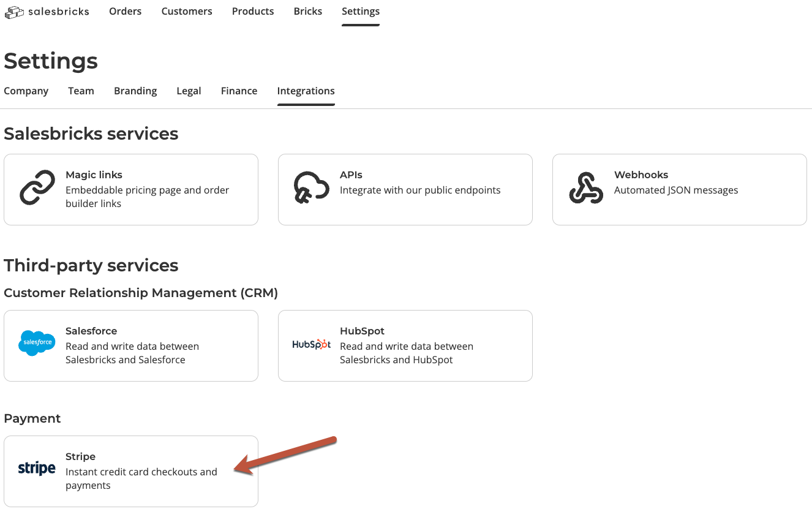Click the Salesbricks logo icon
Screen dimensions: 812x517
(15, 12)
